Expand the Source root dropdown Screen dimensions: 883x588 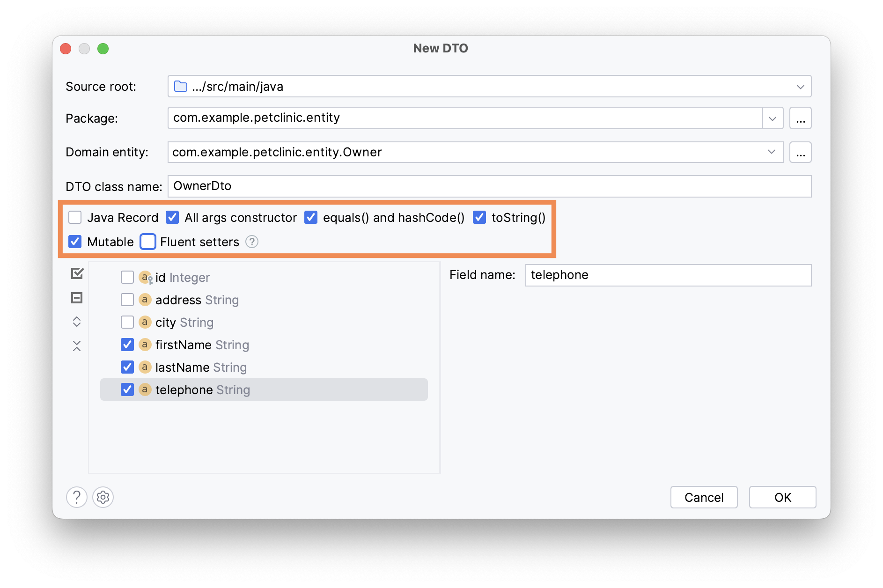tap(800, 87)
